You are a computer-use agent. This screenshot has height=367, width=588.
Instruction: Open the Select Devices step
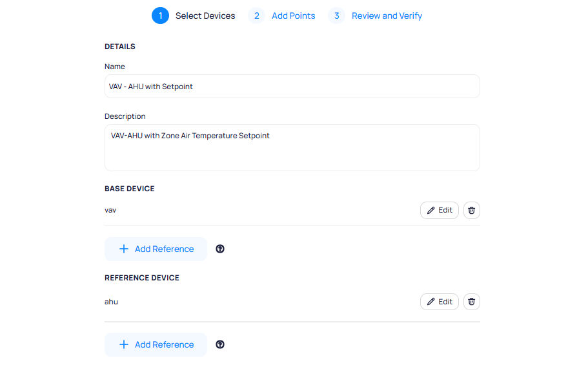205,16
